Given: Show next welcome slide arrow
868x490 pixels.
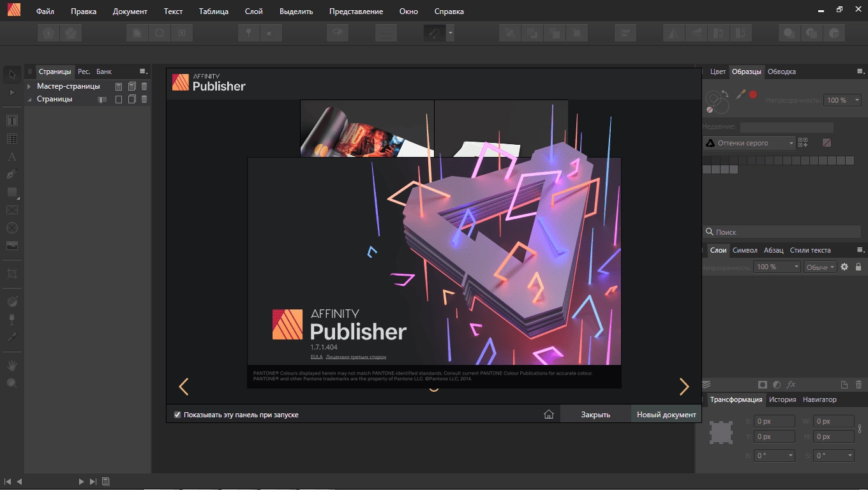Looking at the screenshot, I should point(684,387).
